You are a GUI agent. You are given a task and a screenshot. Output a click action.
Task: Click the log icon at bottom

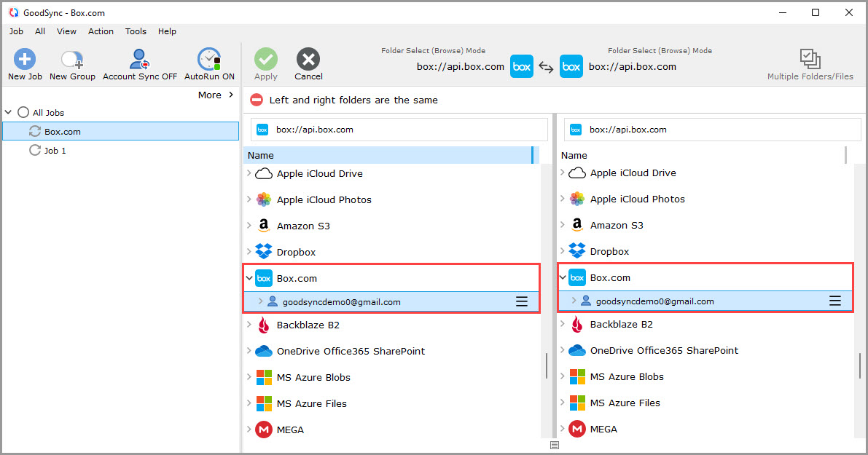click(x=555, y=445)
